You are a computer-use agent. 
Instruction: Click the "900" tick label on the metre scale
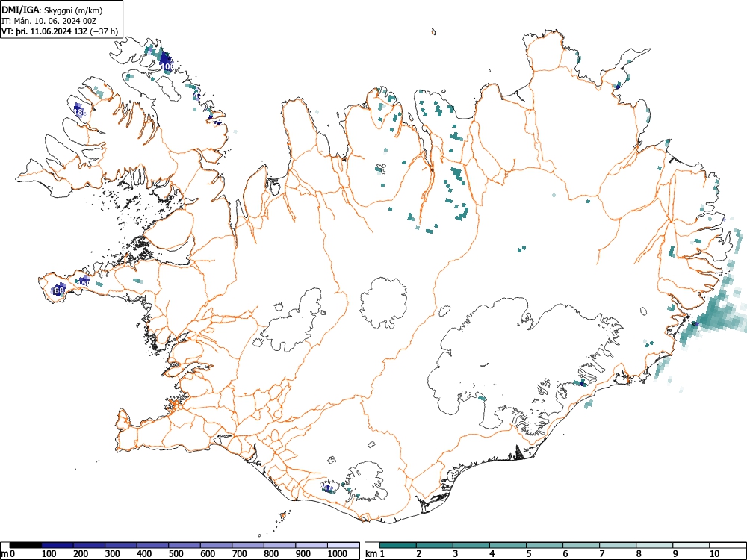click(303, 554)
